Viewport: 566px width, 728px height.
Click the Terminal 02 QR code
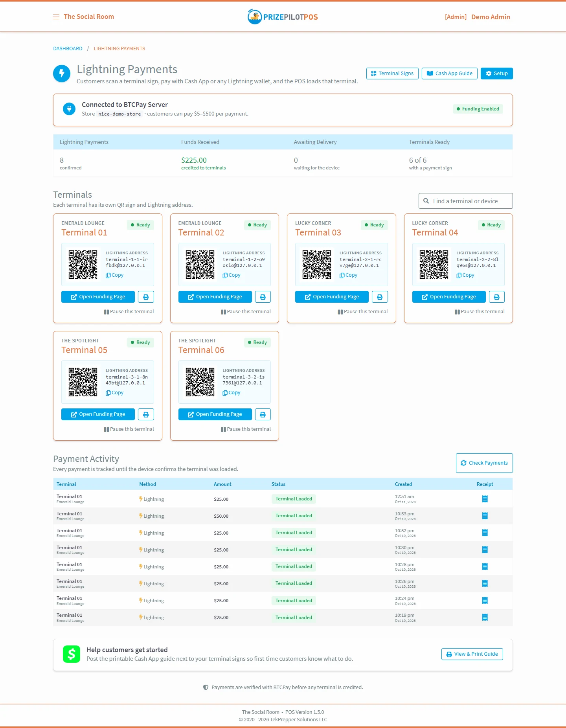(x=200, y=265)
